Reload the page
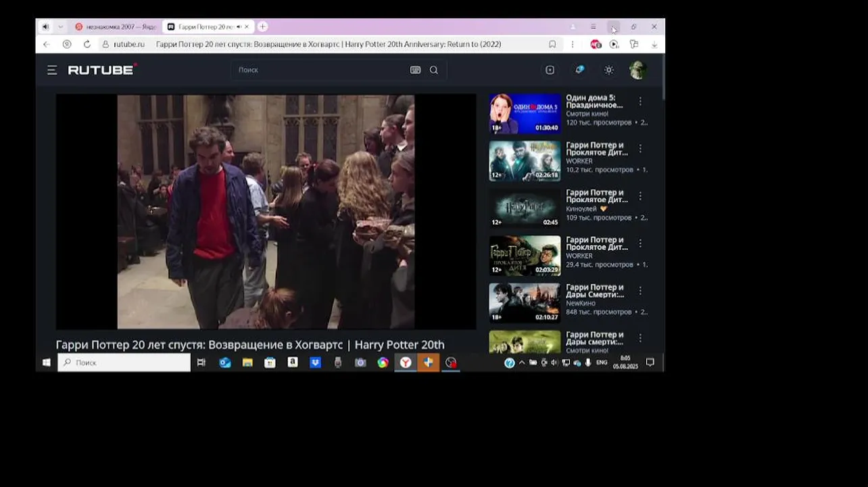 [x=87, y=44]
